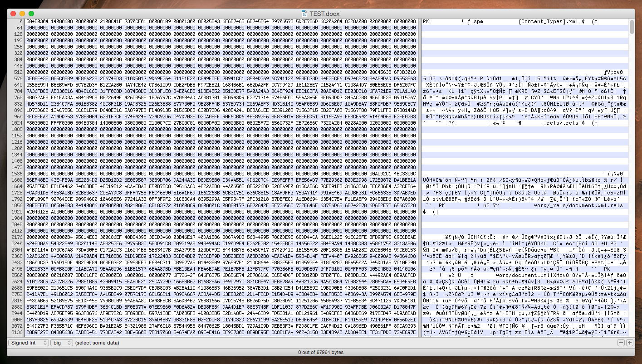Minimize the hex editor window
This screenshot has width=642, height=364.
[x=22, y=14]
